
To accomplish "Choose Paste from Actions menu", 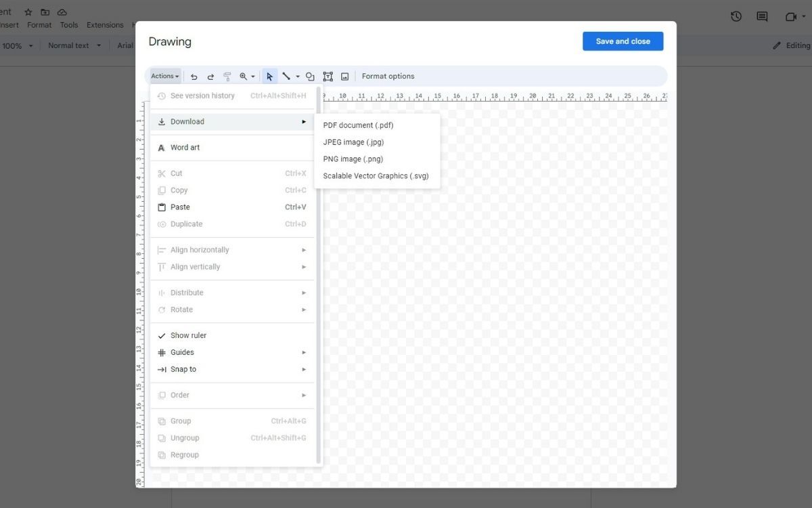I will [232, 207].
